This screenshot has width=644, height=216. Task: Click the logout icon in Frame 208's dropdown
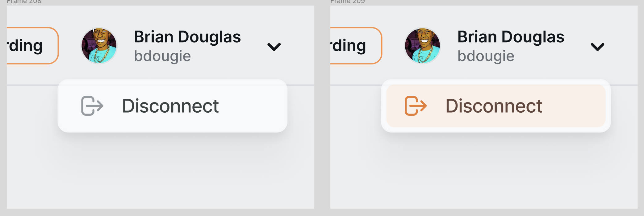tap(92, 106)
